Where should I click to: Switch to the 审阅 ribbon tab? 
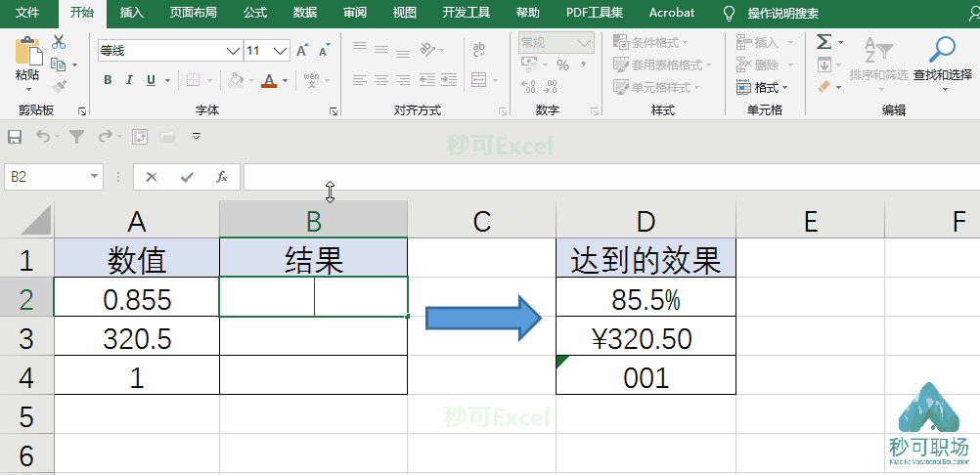(354, 13)
